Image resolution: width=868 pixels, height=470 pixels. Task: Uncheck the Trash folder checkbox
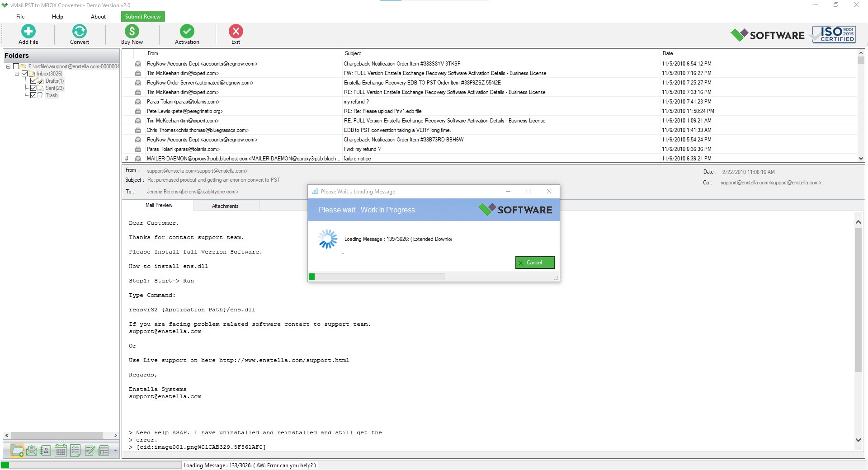coord(33,95)
